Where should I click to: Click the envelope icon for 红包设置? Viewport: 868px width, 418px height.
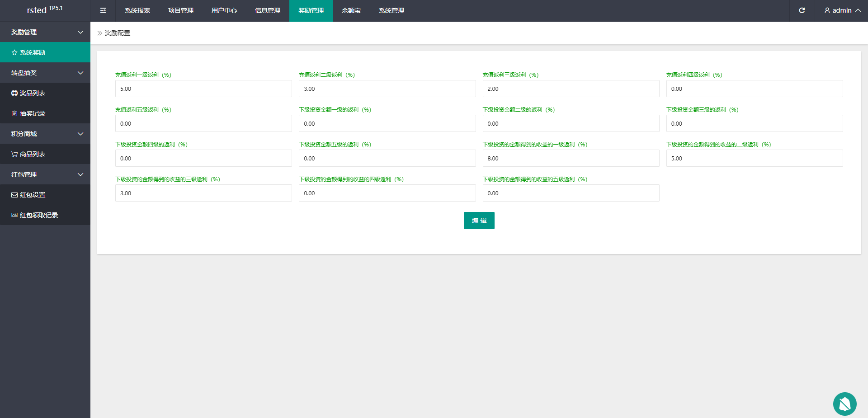point(14,195)
